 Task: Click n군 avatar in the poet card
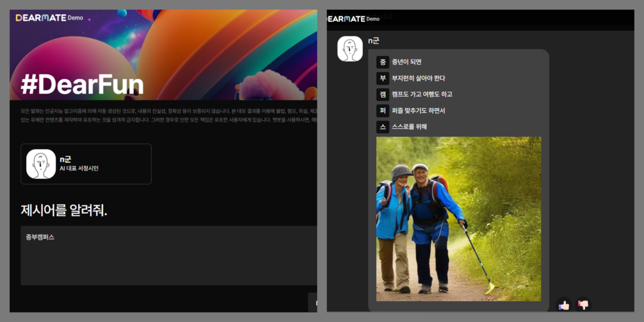point(41,164)
